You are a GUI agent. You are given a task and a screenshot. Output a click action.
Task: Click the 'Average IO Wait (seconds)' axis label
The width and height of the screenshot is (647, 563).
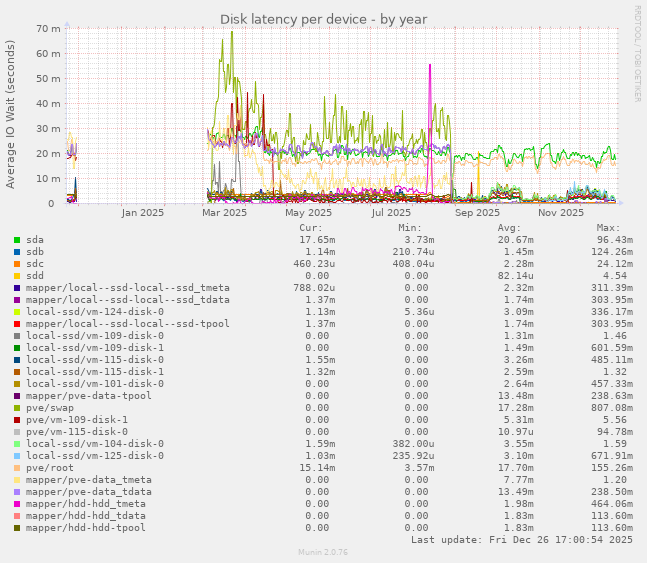pos(10,114)
